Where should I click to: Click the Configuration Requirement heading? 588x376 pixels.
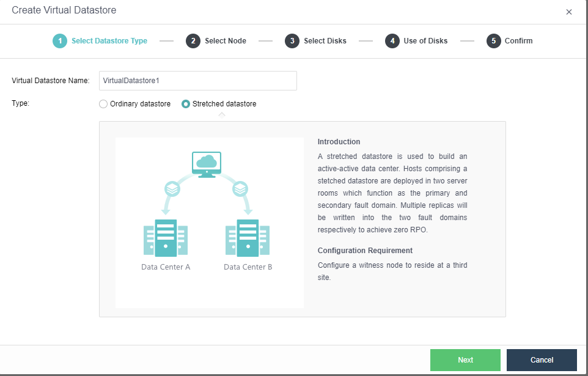point(364,250)
